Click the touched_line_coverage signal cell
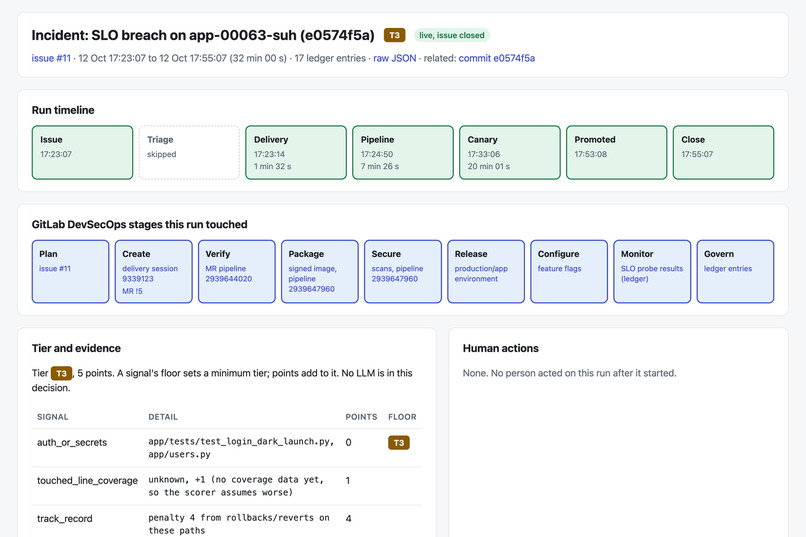Image resolution: width=806 pixels, height=537 pixels. [x=87, y=480]
